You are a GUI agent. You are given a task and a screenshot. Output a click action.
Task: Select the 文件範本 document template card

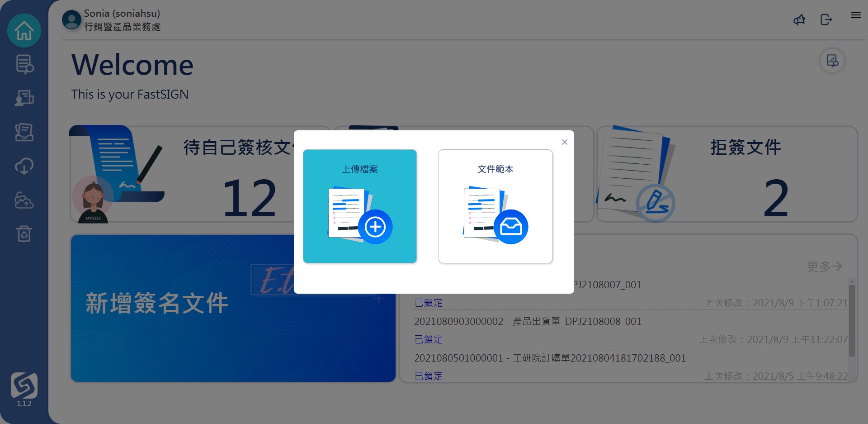(x=495, y=206)
